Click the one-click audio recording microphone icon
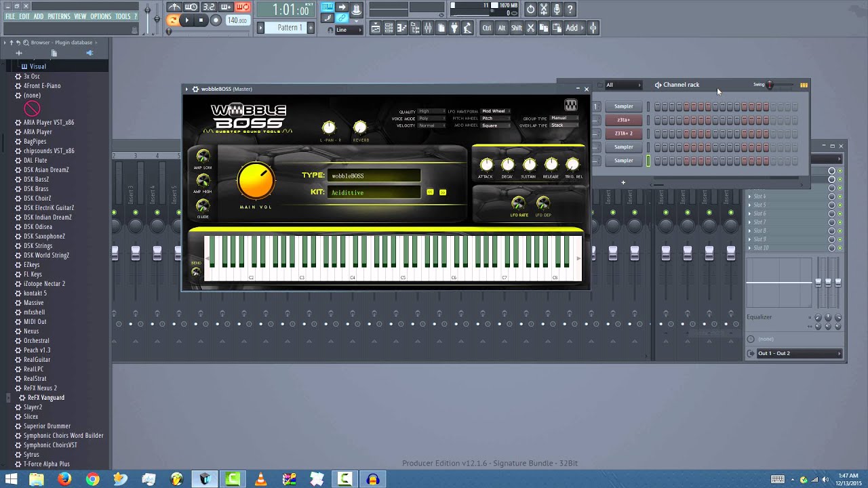Screen dimensions: 868x488 557,9
